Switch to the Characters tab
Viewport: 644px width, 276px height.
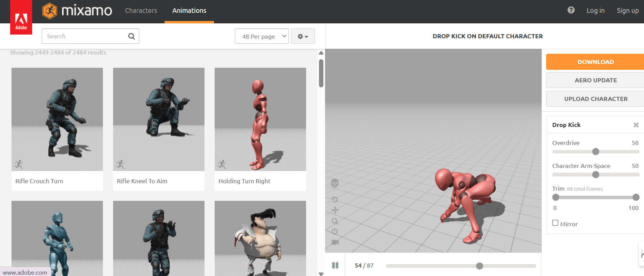[x=141, y=10]
